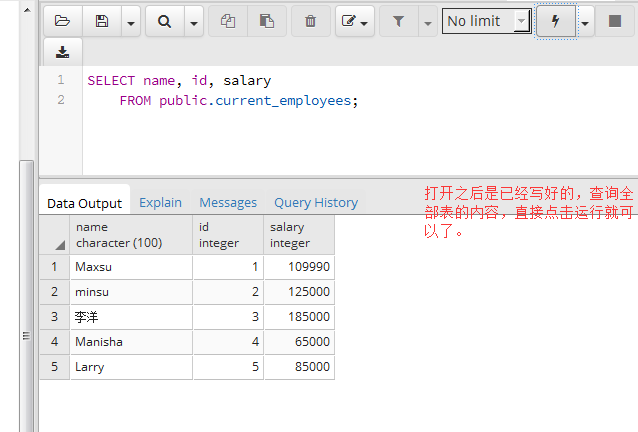Image resolution: width=638 pixels, height=432 pixels.
Task: Click current_employees in the query text
Action: (x=283, y=100)
